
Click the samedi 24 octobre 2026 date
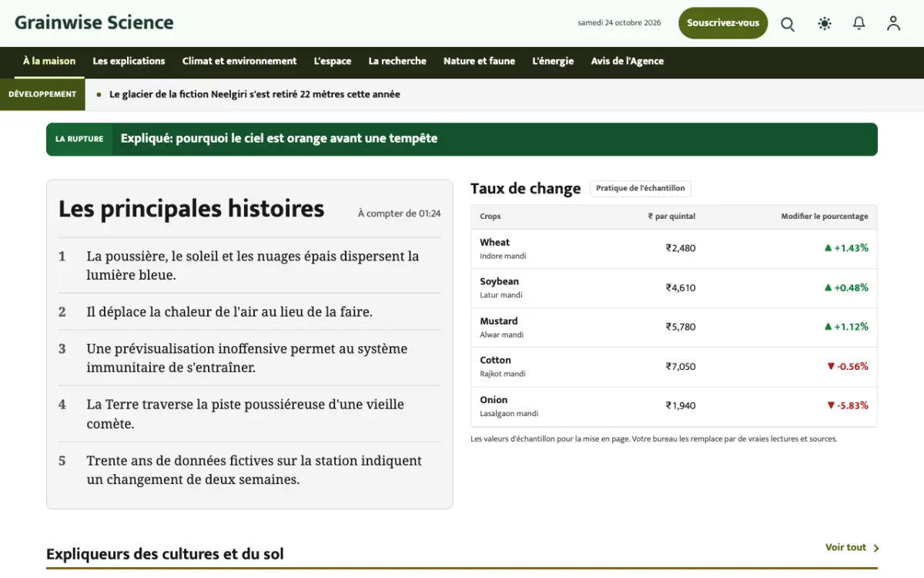click(619, 23)
